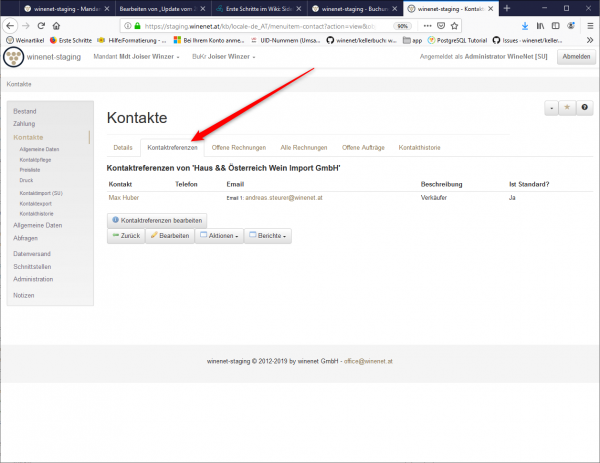This screenshot has width=600, height=463.
Task: Click the browser reload icon
Action: pyautogui.click(x=43, y=26)
